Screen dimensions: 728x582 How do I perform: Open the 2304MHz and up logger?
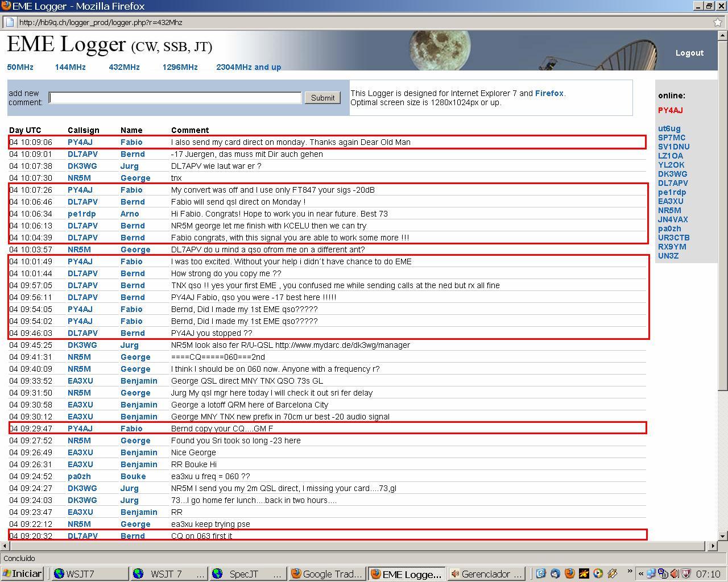pos(249,67)
